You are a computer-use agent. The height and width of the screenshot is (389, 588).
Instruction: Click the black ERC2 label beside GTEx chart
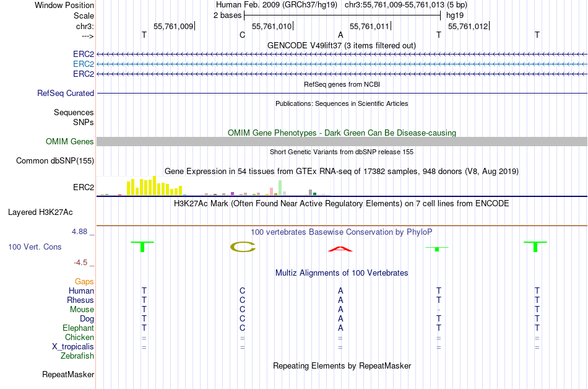pos(84,187)
